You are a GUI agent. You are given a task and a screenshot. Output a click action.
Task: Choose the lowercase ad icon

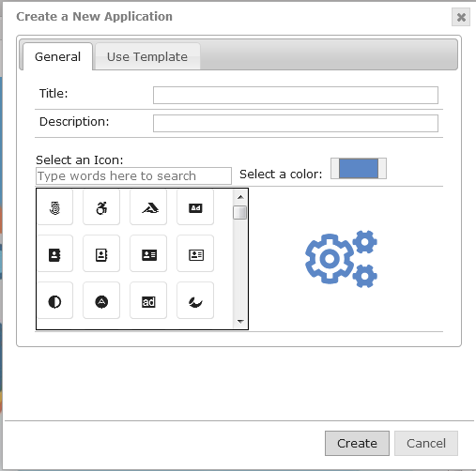148,301
